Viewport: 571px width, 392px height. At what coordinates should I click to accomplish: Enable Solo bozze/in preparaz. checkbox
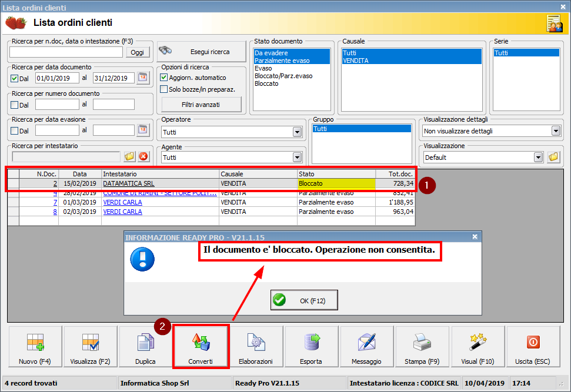point(164,89)
